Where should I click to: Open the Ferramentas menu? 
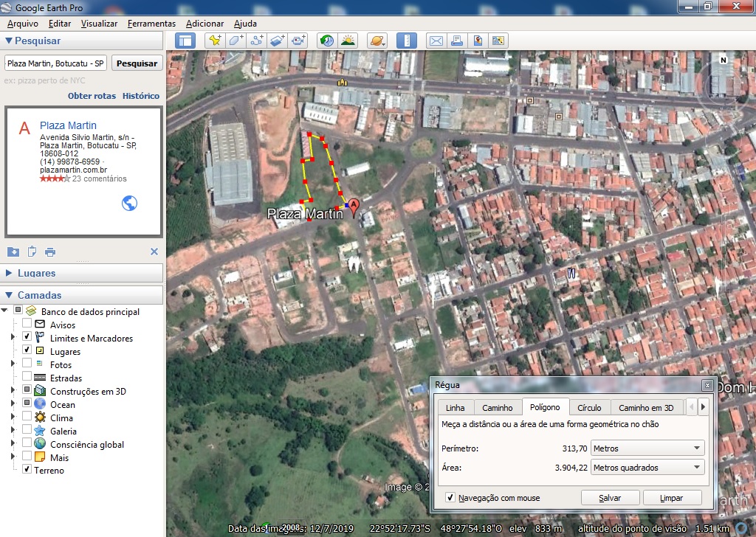[151, 24]
